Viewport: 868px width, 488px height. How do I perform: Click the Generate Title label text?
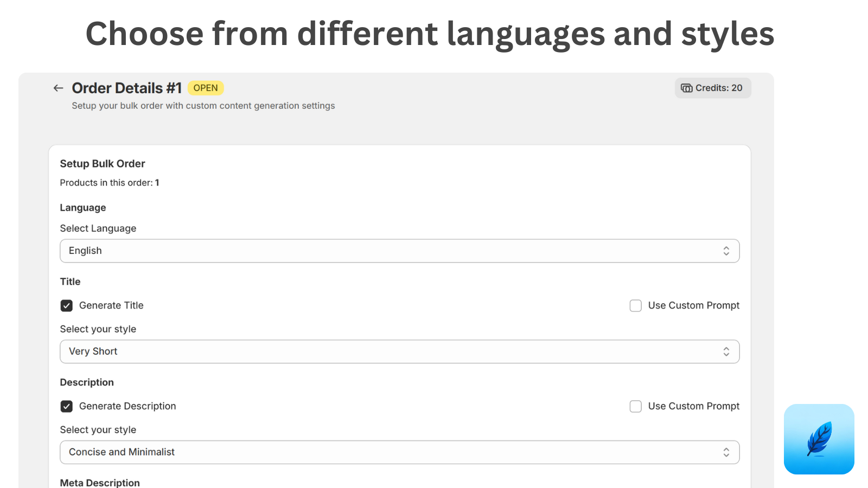coord(111,306)
